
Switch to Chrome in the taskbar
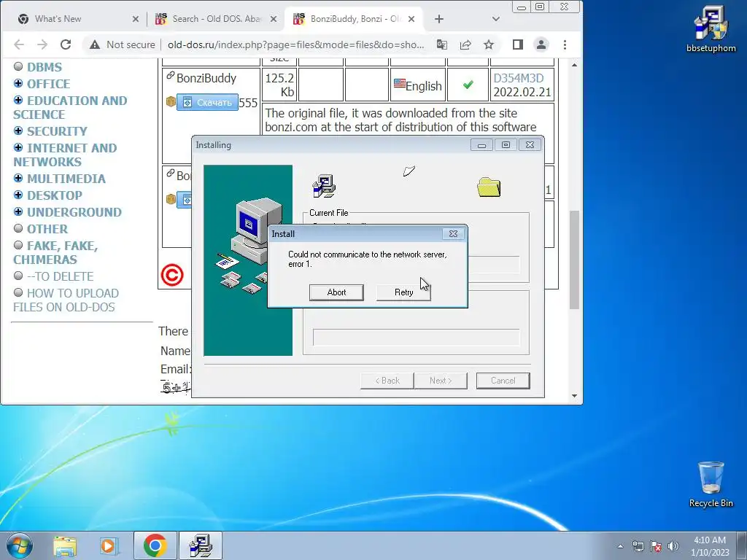tap(155, 545)
